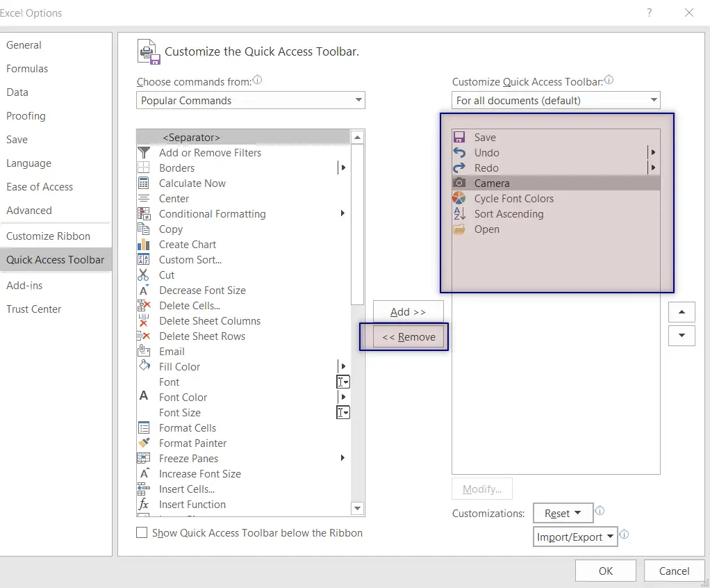Click the Custom Sort icon
710x588 pixels.
(x=144, y=259)
